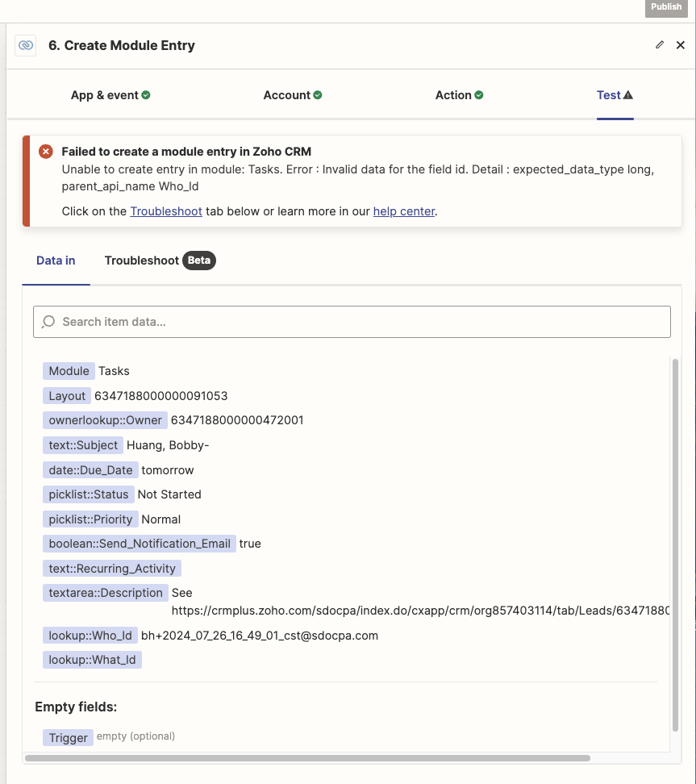
Task: Click the Subject value Huang, Bobby-
Action: click(x=168, y=445)
